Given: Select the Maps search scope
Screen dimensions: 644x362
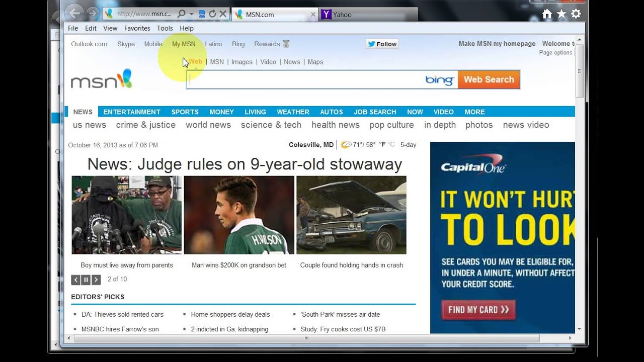Looking at the screenshot, I should pyautogui.click(x=315, y=62).
